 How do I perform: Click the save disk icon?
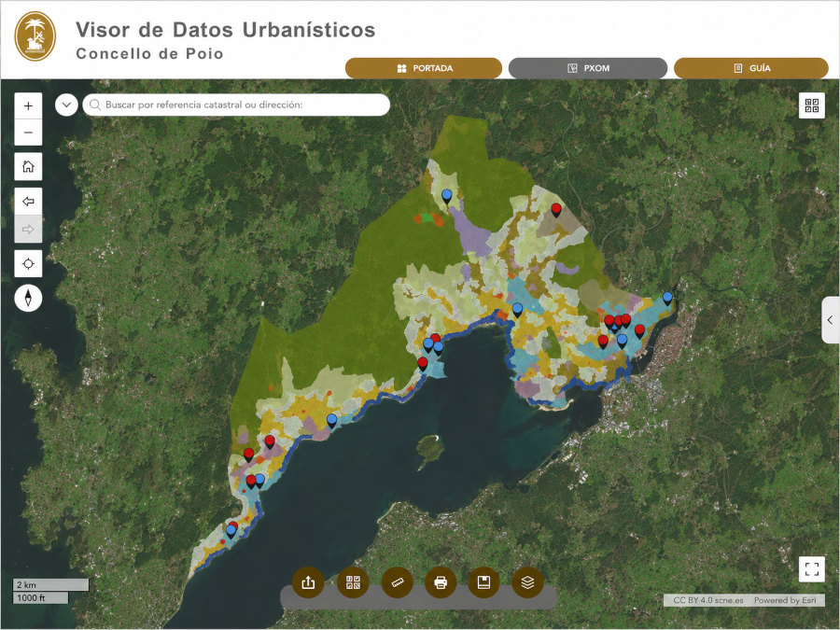point(483,581)
